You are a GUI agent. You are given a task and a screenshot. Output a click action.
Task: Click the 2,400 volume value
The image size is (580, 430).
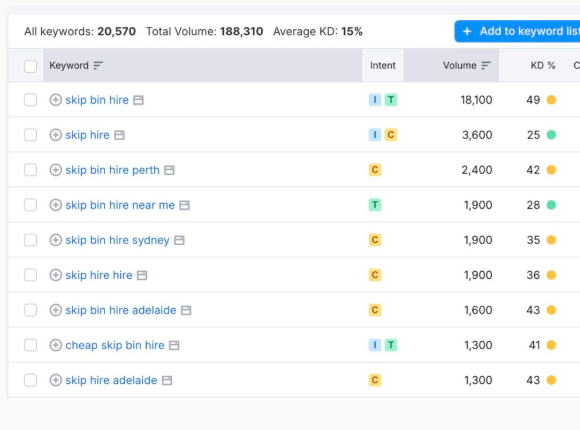(477, 170)
